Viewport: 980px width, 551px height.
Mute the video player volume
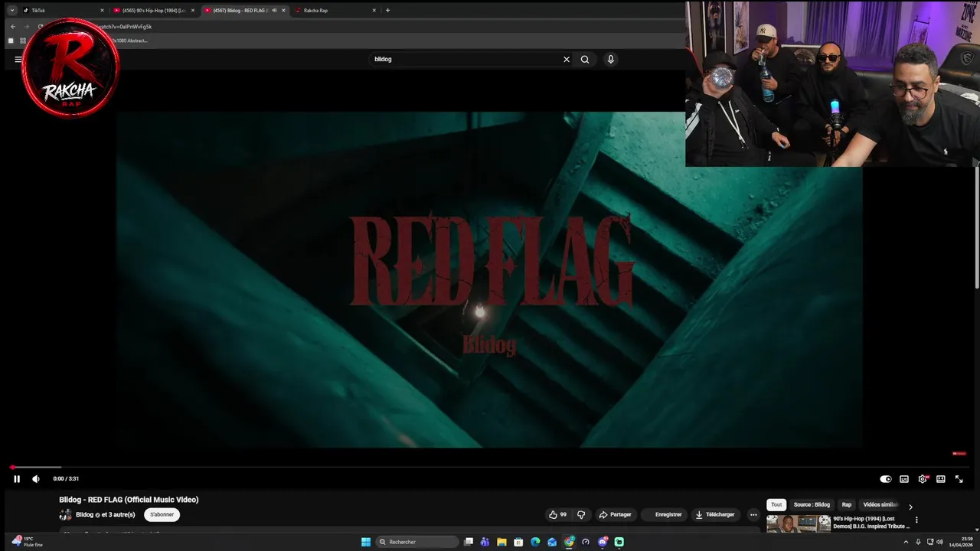click(x=35, y=479)
